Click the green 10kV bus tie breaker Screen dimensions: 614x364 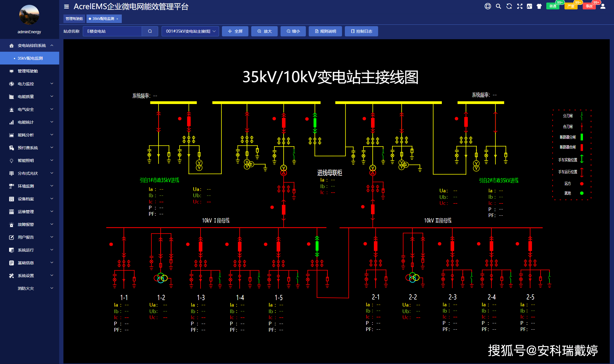[x=317, y=246]
